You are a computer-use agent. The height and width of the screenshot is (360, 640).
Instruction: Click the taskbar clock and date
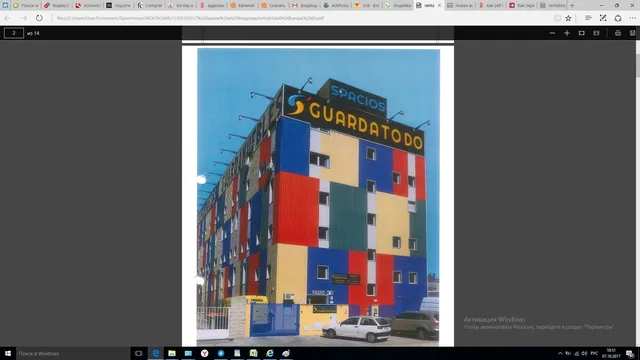(611, 353)
